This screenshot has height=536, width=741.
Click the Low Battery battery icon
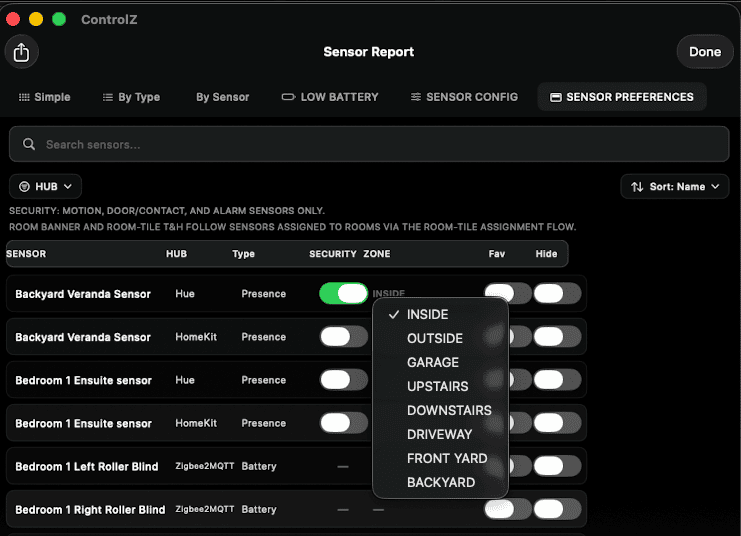[x=288, y=97]
